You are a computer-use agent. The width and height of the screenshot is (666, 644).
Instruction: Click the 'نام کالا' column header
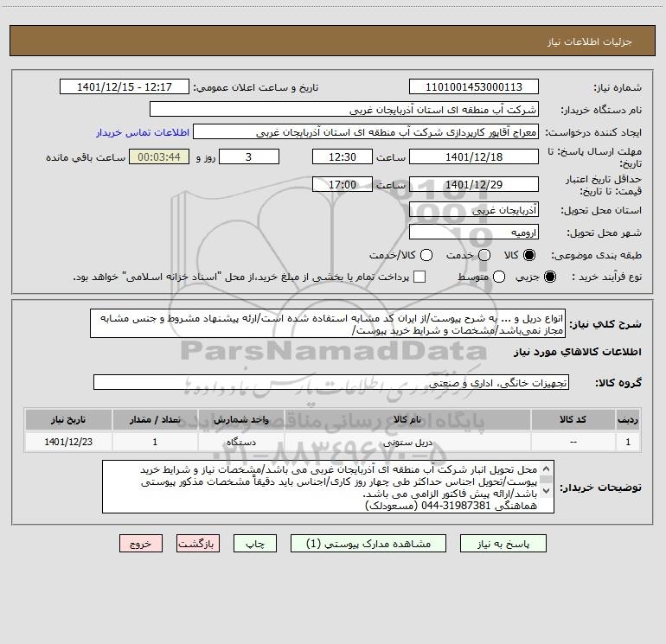pos(407,419)
